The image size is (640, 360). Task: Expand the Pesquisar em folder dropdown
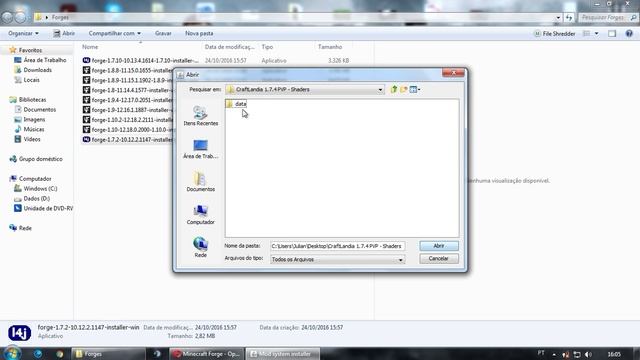tap(380, 89)
